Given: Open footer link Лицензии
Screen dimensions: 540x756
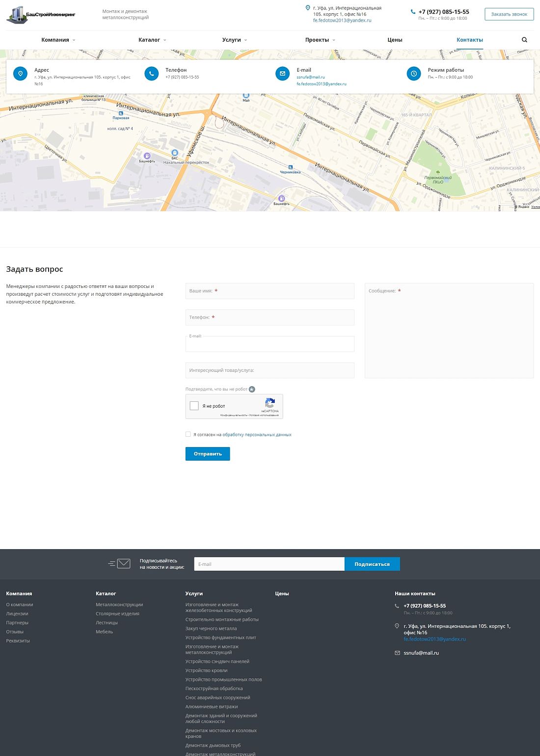Looking at the screenshot, I should coord(17,614).
